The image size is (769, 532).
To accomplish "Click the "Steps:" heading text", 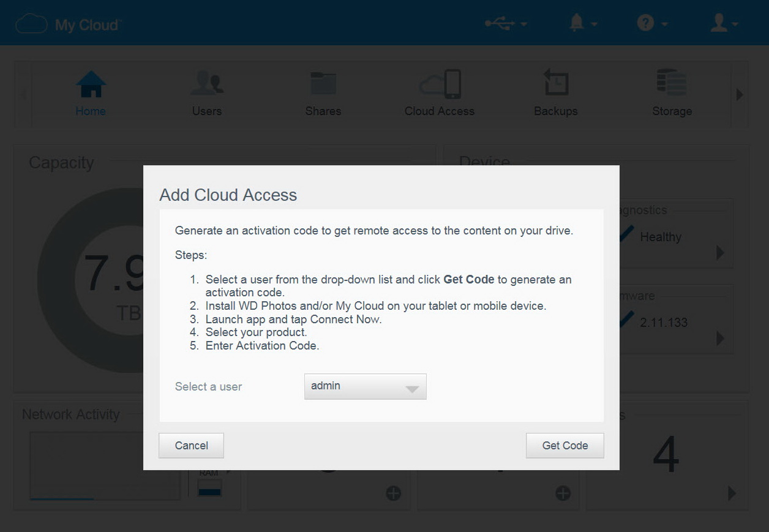I will (x=191, y=255).
